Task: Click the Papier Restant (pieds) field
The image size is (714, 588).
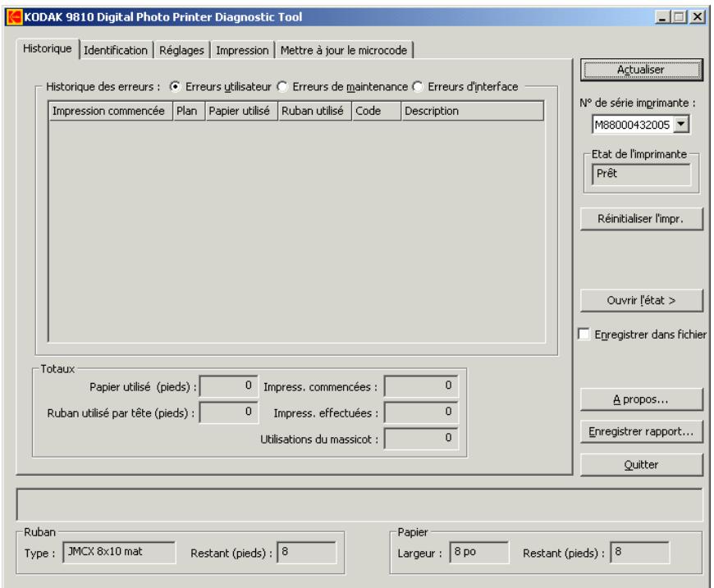Action: [x=640, y=552]
